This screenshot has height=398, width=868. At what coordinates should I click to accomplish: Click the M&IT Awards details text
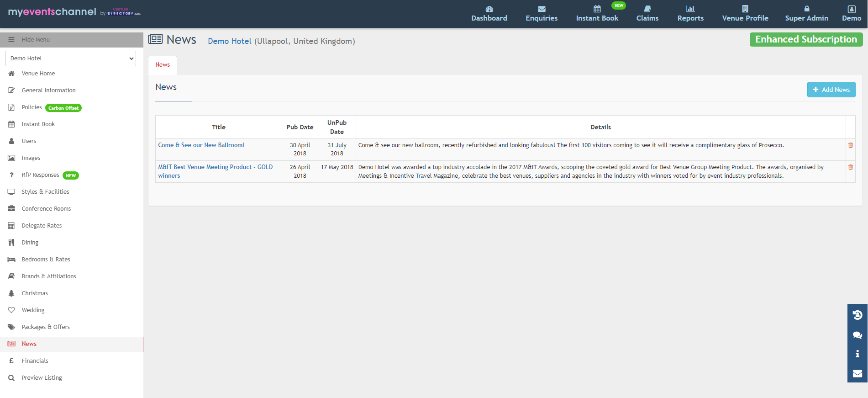pos(591,171)
